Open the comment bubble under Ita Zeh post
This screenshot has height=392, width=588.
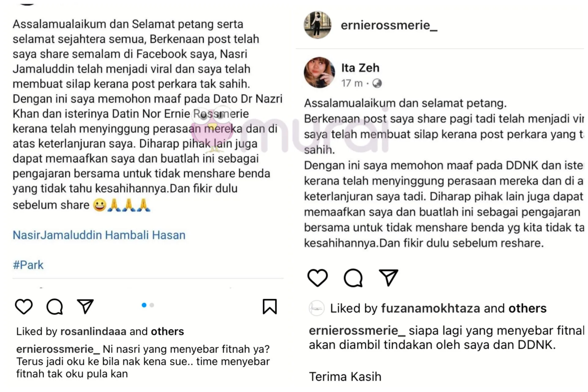pos(353,278)
